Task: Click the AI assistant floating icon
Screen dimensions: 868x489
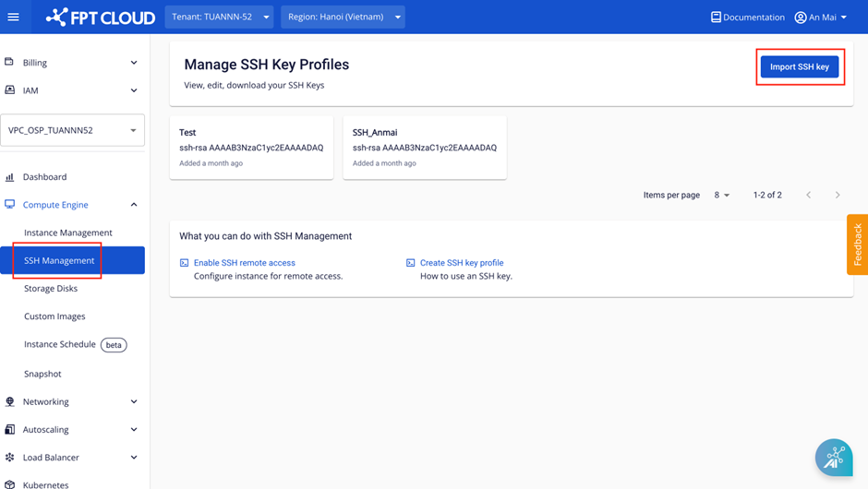Action: [833, 458]
